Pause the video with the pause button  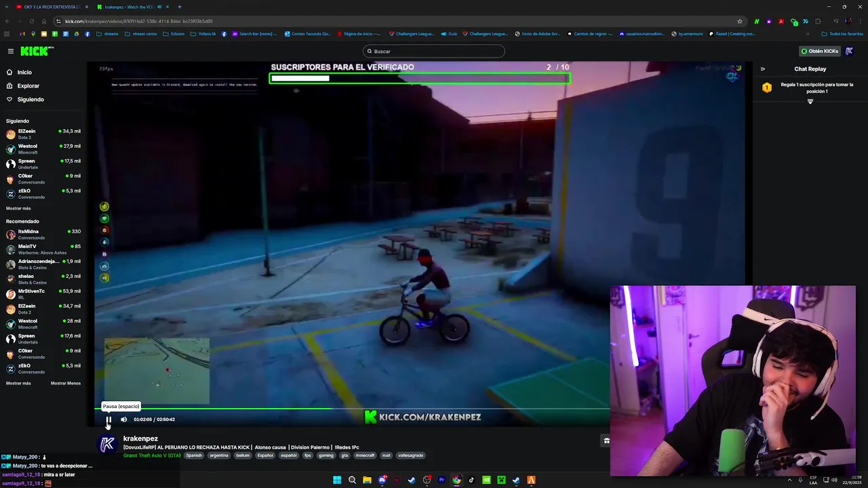(x=108, y=420)
